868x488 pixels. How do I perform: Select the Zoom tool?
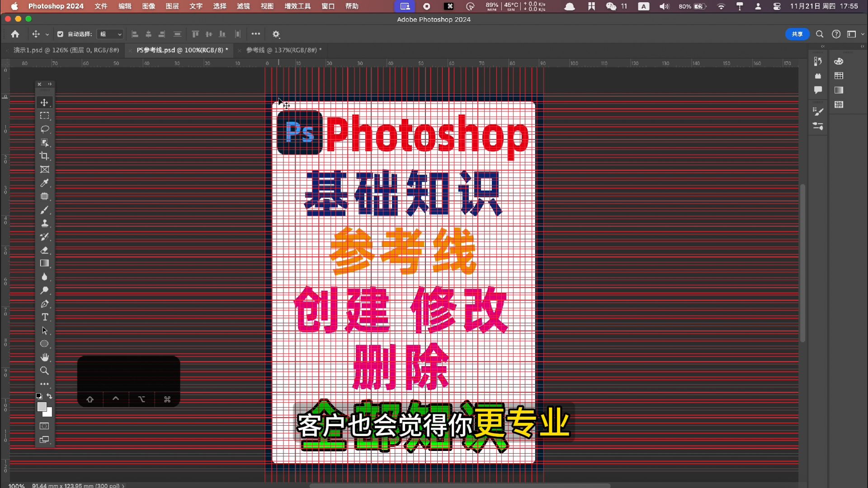(x=44, y=371)
